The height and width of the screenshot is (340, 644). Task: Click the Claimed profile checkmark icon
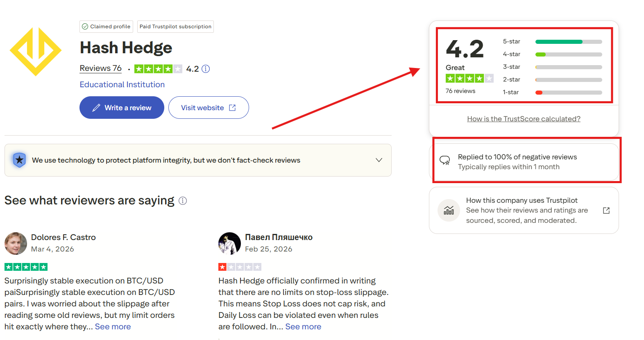(85, 27)
